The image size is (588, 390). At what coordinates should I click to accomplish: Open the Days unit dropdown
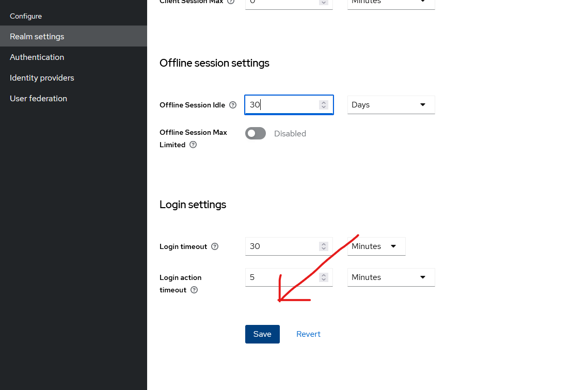point(391,105)
